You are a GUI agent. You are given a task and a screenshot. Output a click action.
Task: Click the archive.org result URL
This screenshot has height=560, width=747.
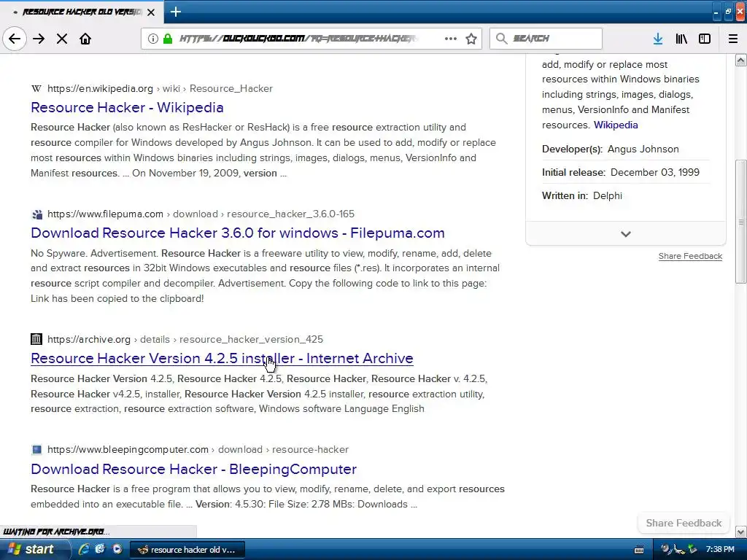pos(185,340)
